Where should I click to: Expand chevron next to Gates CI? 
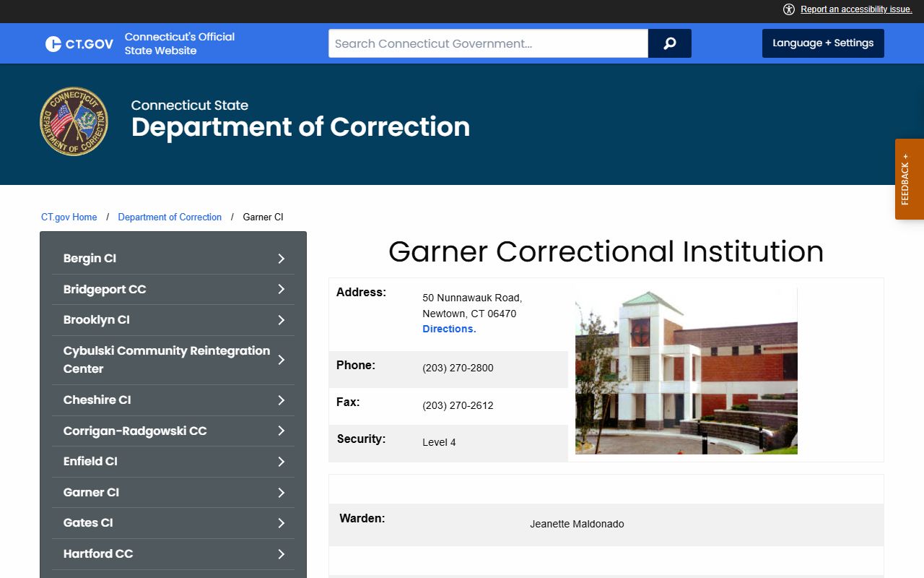click(282, 523)
